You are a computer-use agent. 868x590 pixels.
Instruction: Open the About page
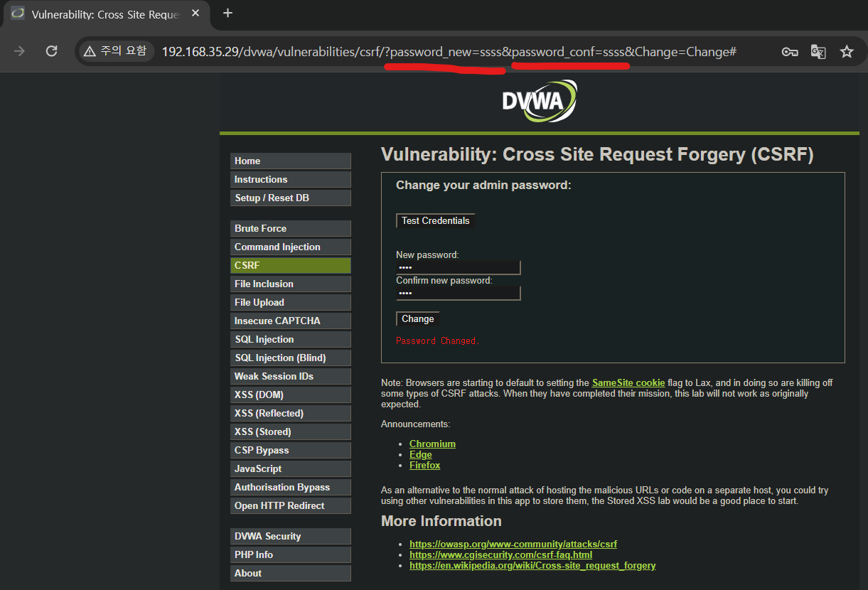point(290,574)
